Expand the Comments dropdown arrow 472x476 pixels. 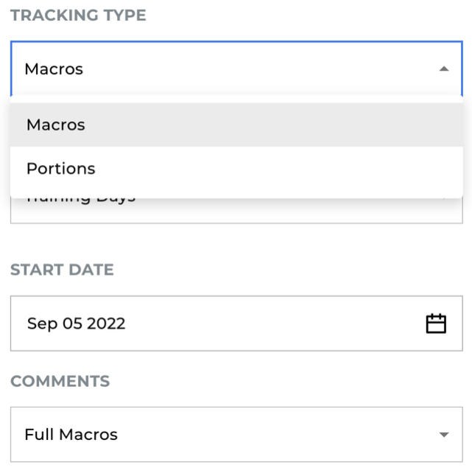coord(443,435)
